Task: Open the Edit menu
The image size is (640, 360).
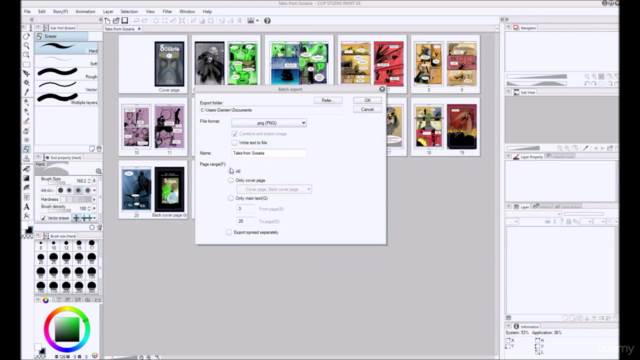Action: (42, 11)
